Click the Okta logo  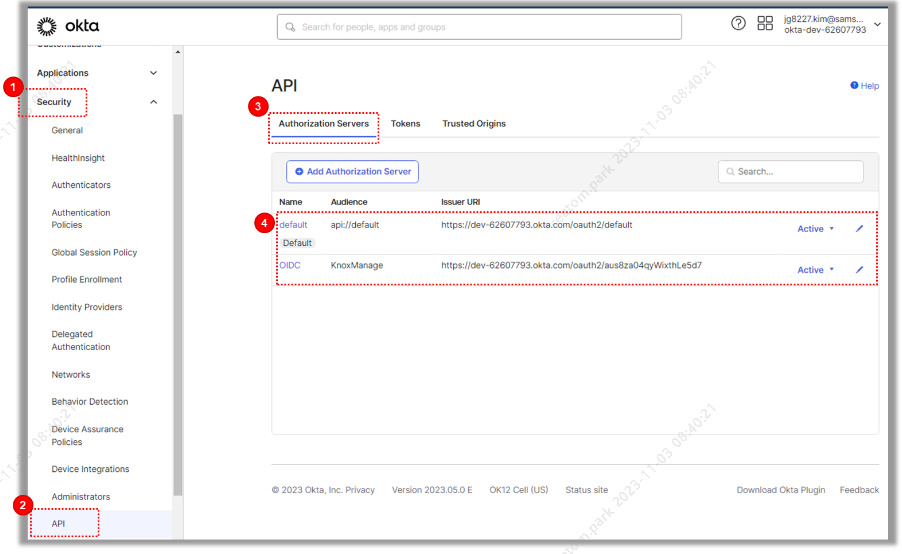tap(68, 26)
